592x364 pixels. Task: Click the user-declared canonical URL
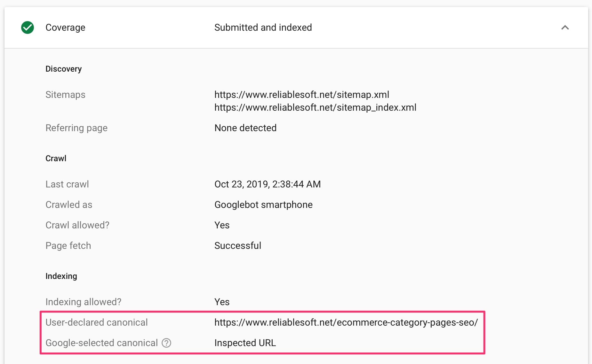click(x=346, y=322)
